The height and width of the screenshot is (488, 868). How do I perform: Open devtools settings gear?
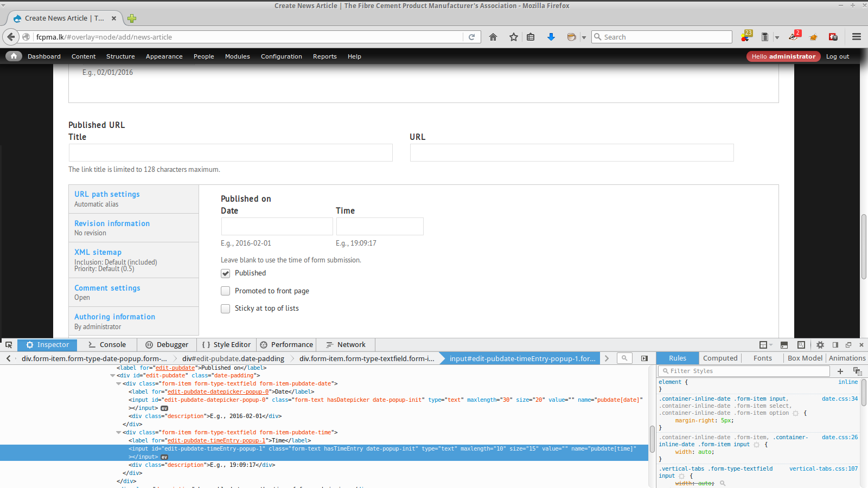(x=820, y=345)
